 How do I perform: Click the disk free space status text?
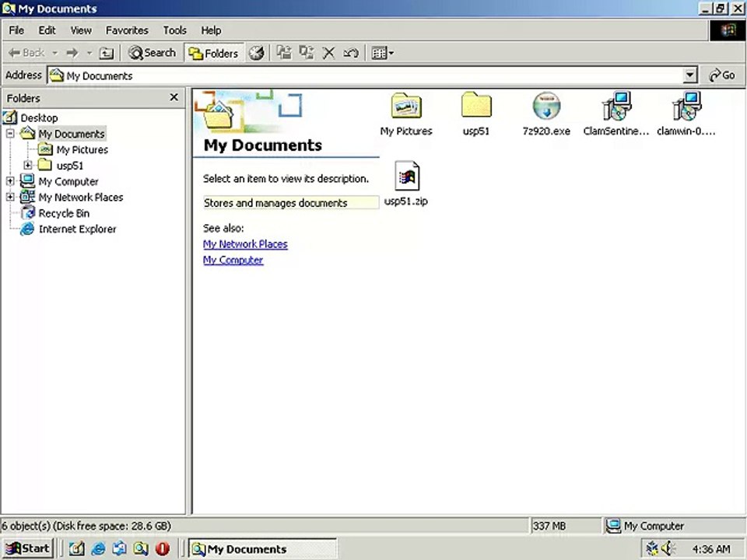tap(86, 526)
